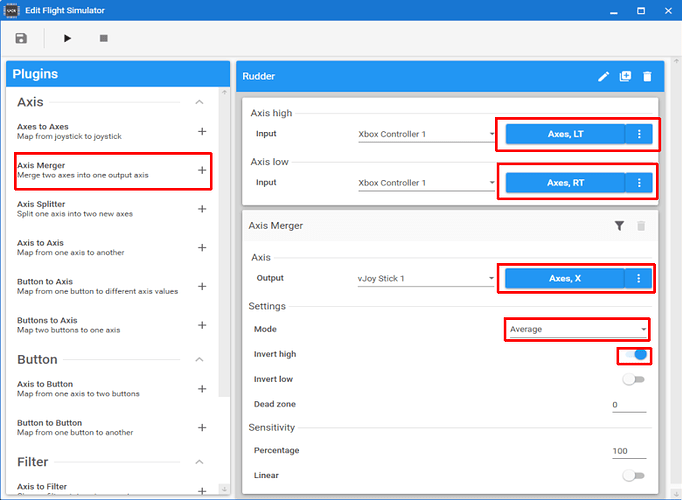Add the Button to Axis plugin
The image size is (682, 500).
(202, 286)
